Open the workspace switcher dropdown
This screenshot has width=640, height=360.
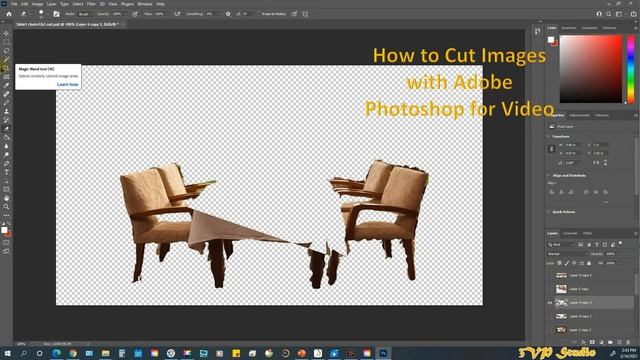point(620,14)
